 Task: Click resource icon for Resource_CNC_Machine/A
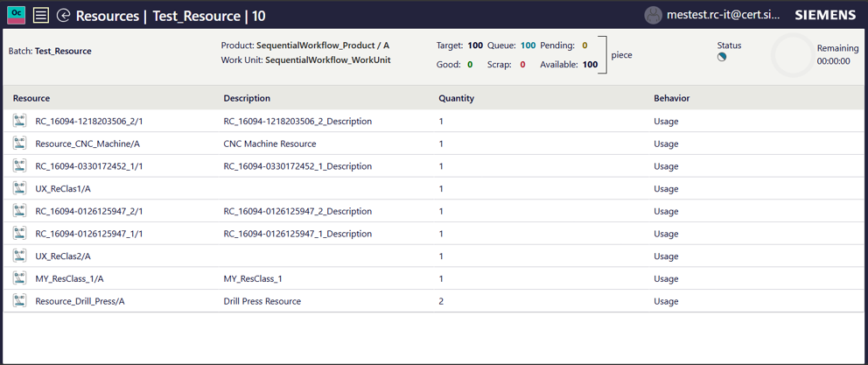(20, 143)
